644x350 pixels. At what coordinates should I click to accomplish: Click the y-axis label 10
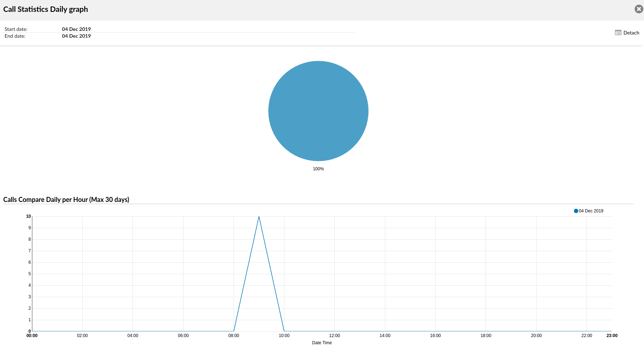(28, 216)
